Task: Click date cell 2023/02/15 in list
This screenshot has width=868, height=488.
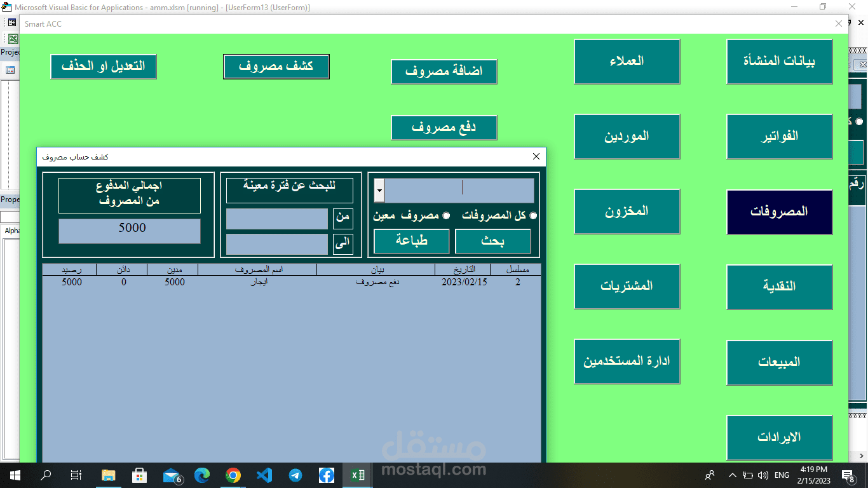Action: (465, 282)
